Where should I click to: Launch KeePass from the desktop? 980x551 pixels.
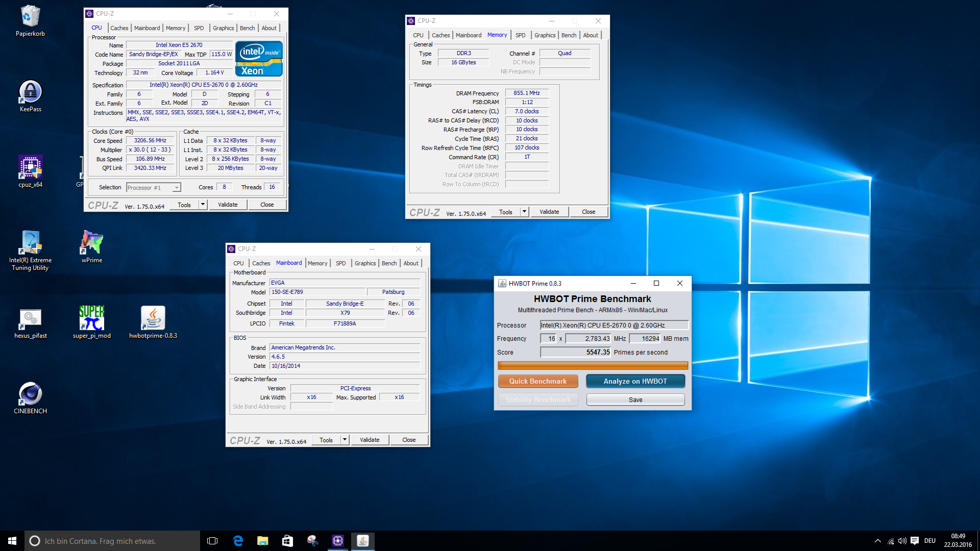pyautogui.click(x=30, y=96)
